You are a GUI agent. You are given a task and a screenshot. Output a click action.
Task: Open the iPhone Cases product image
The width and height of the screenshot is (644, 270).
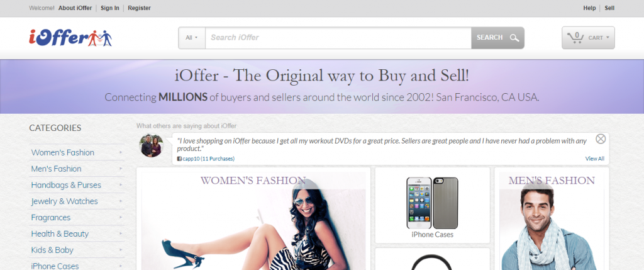tap(432, 203)
